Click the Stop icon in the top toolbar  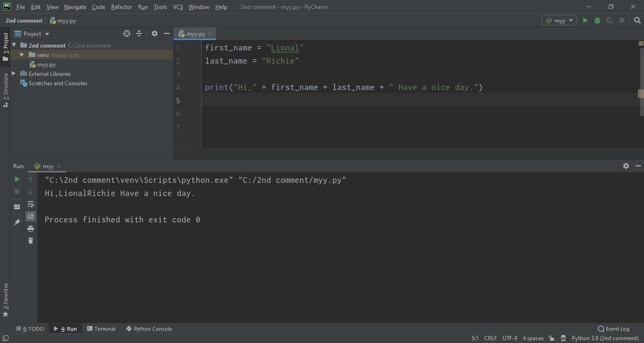tap(622, 20)
